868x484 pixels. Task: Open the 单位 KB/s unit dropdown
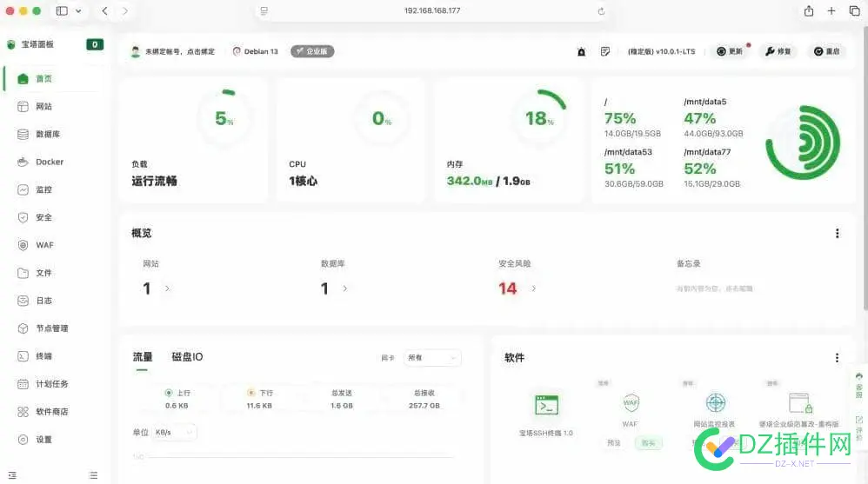(174, 432)
